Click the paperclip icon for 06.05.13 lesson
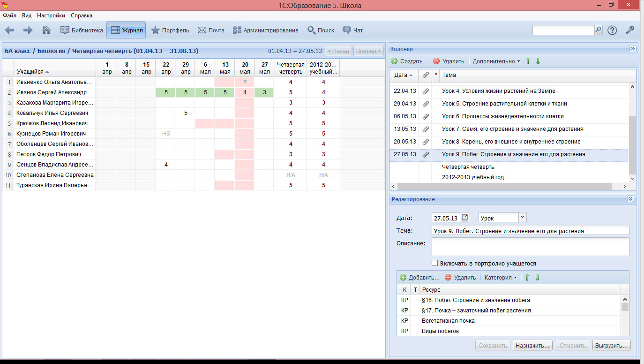The height and width of the screenshot is (364, 644). (426, 116)
